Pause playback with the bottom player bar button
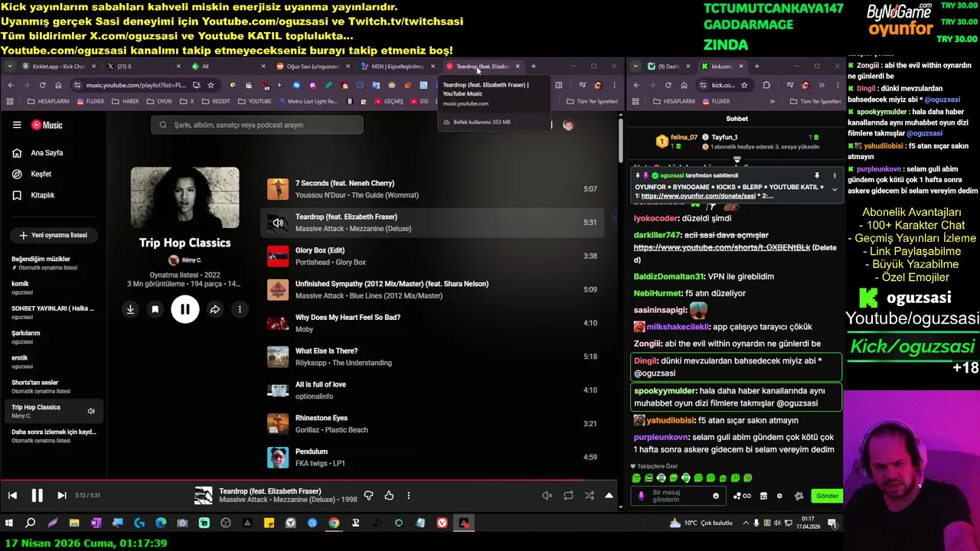The image size is (980, 551). (x=37, y=495)
